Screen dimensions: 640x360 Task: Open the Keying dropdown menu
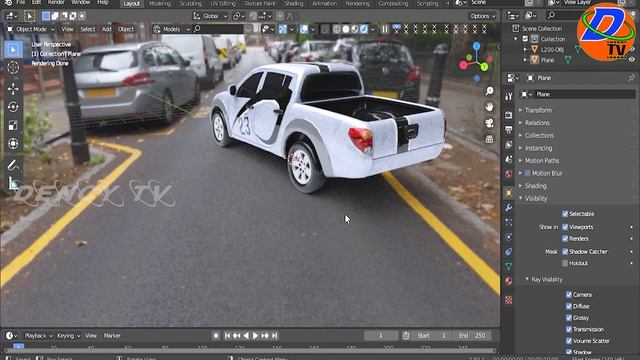tap(68, 336)
